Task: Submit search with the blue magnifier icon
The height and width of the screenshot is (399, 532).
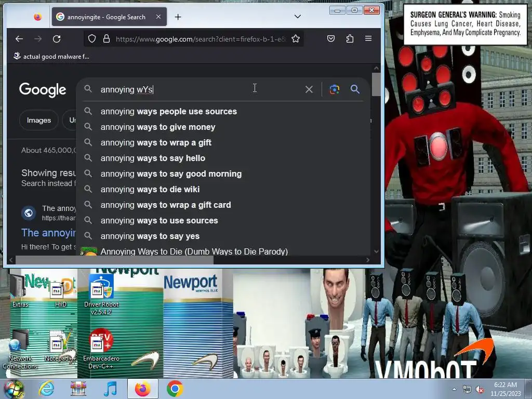Action: (355, 89)
